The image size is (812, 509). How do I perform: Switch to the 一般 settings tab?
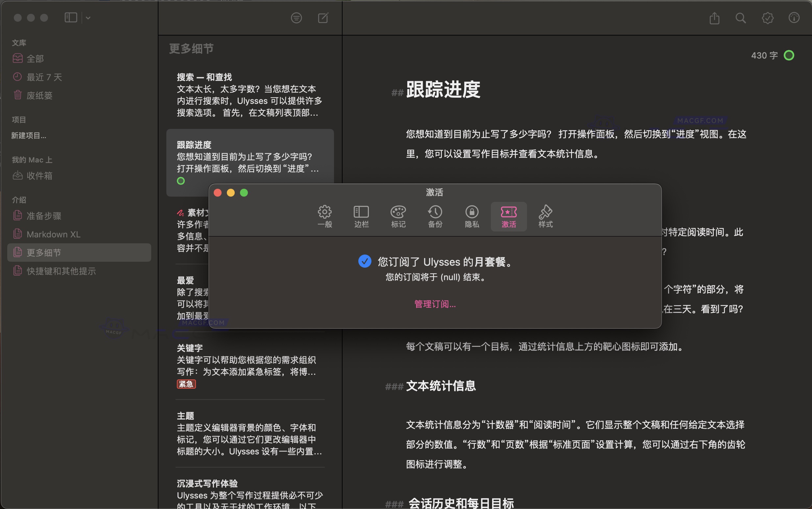click(x=324, y=216)
